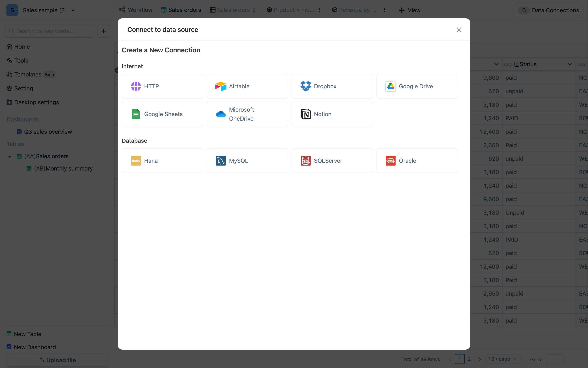Open the 19 / page size dropdown
The image size is (588, 368).
503,359
